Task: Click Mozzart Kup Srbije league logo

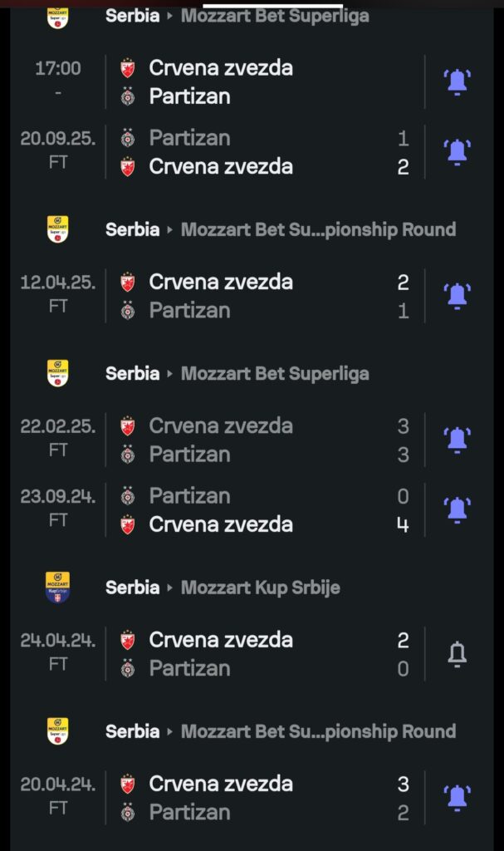Action: point(57,588)
